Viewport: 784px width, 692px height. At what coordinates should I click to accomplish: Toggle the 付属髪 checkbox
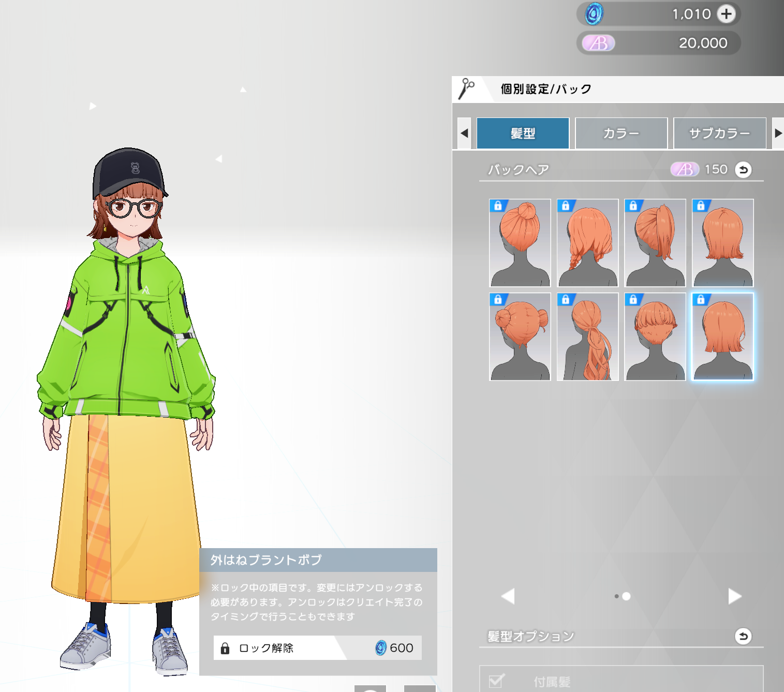tap(496, 681)
